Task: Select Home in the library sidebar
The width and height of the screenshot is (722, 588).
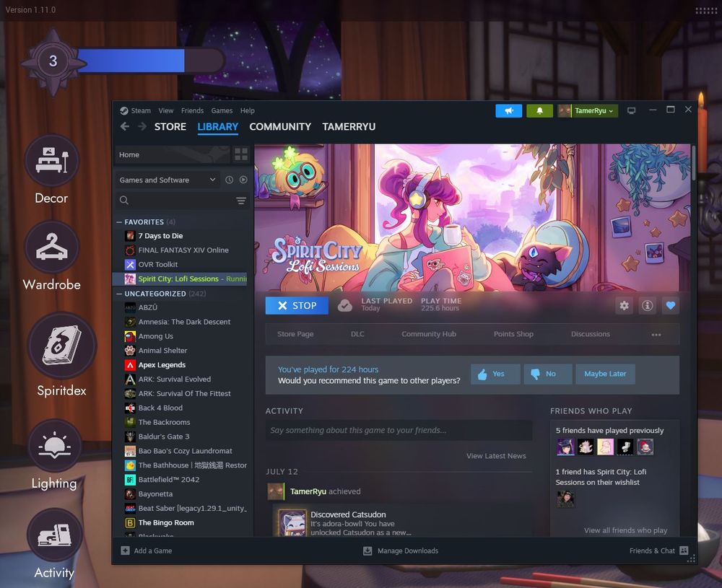Action: pyautogui.click(x=173, y=154)
